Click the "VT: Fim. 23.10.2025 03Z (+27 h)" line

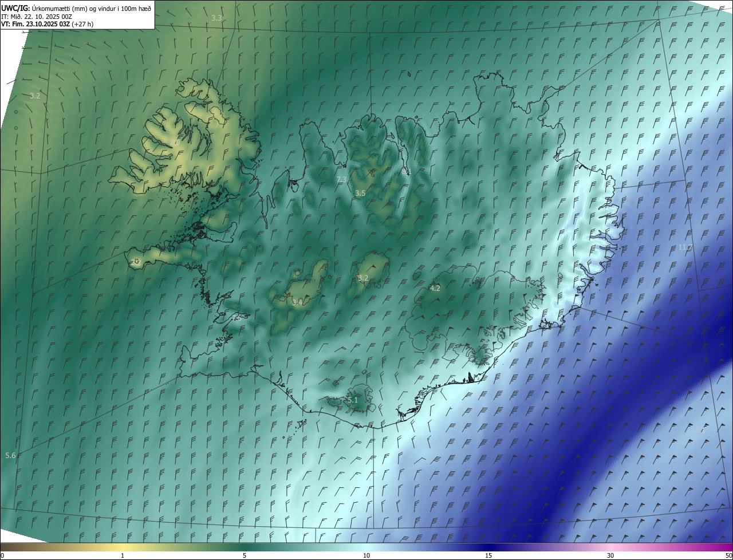pyautogui.click(x=48, y=24)
